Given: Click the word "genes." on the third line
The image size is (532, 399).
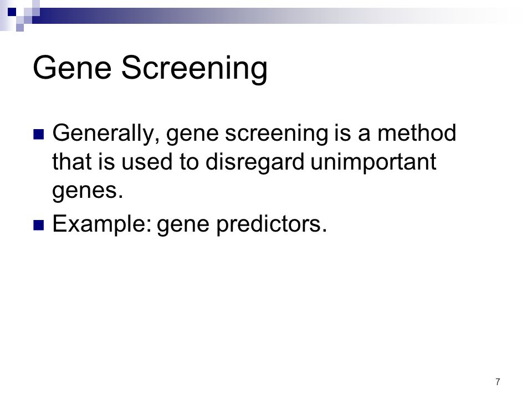Looking at the screenshot, I should (x=88, y=191).
